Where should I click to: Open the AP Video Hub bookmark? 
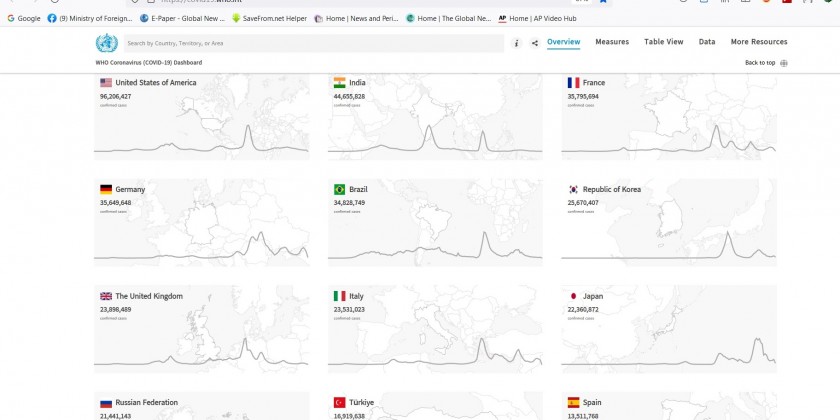539,18
